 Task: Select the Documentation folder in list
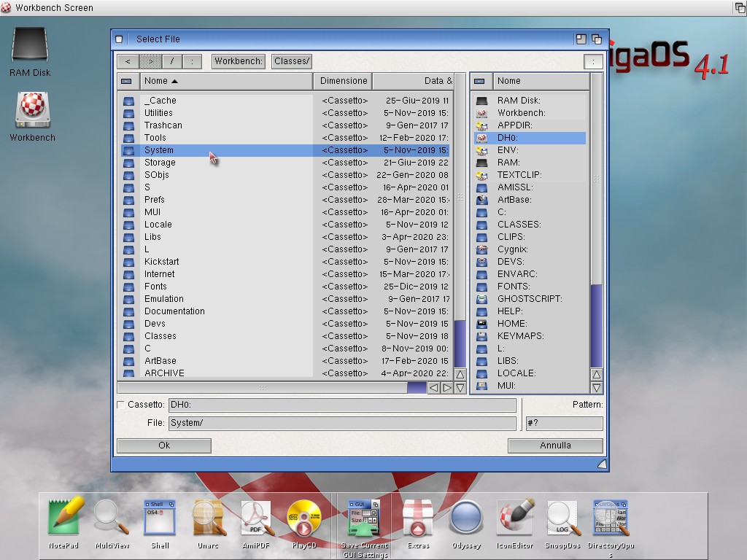pos(174,311)
